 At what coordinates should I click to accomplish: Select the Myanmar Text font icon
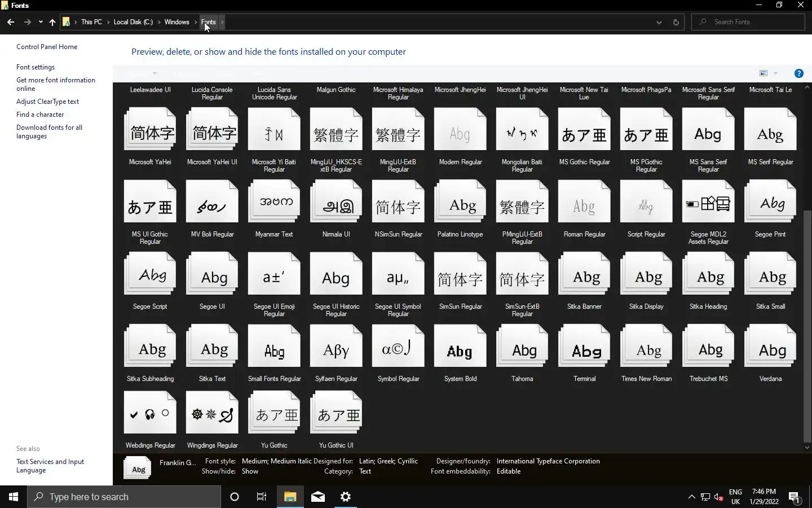pos(274,202)
